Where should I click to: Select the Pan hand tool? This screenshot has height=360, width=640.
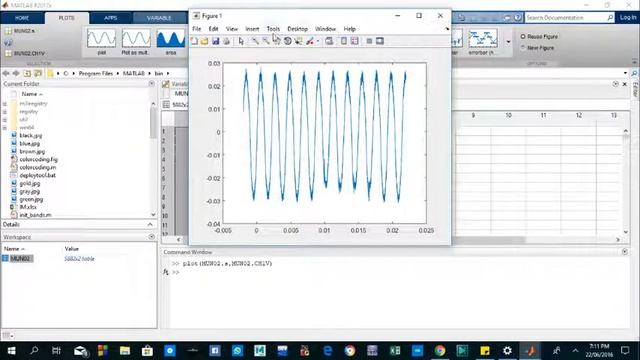point(277,41)
